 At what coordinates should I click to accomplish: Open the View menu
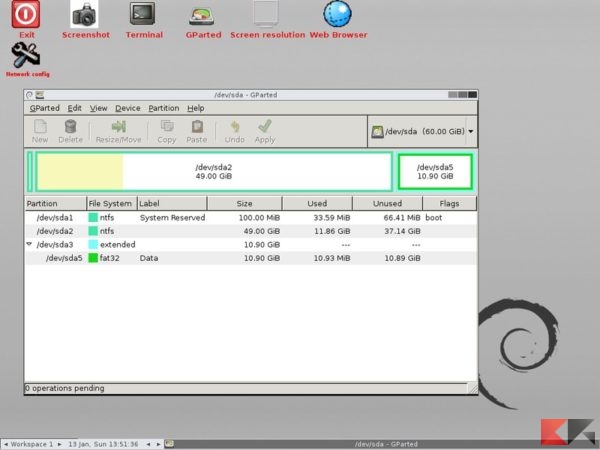pos(98,108)
